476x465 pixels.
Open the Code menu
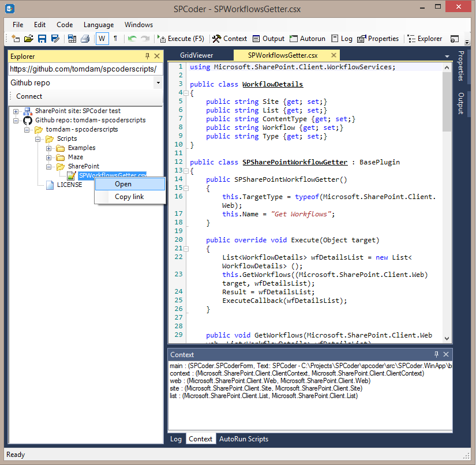tap(65, 25)
